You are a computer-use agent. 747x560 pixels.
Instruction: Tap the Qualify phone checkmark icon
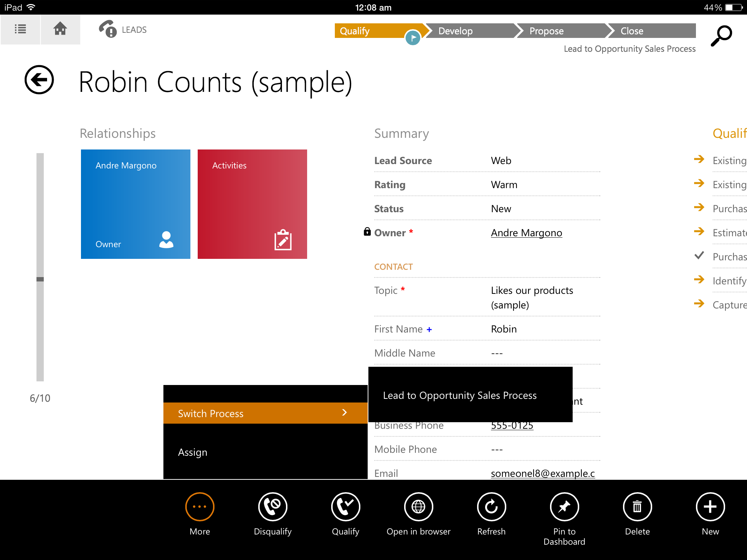345,506
